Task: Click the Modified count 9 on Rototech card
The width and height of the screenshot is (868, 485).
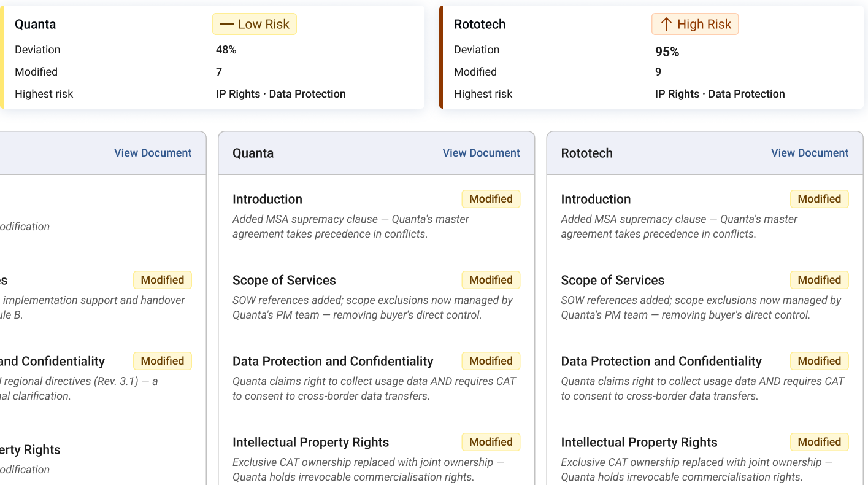Action: tap(658, 72)
